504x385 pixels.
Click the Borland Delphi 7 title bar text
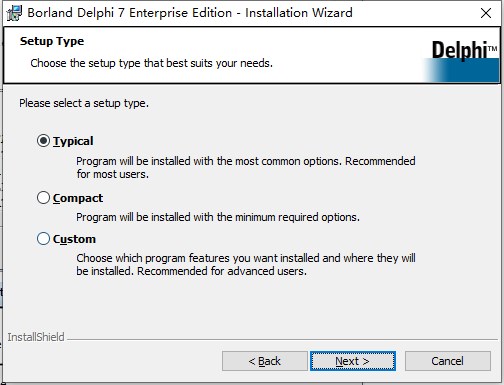pos(190,13)
